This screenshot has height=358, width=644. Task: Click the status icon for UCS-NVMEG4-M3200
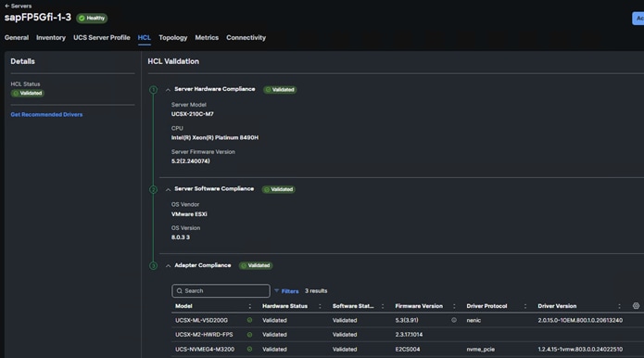pyautogui.click(x=249, y=349)
